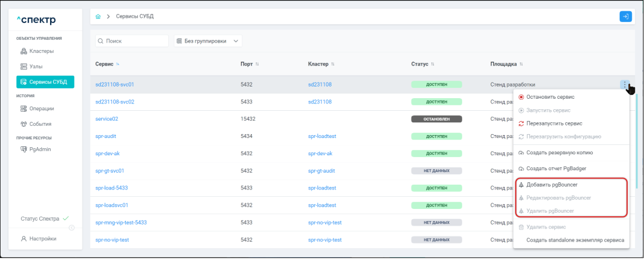The height and width of the screenshot is (259, 644).
Task: Click the home icon in breadcrumb
Action: [98, 17]
